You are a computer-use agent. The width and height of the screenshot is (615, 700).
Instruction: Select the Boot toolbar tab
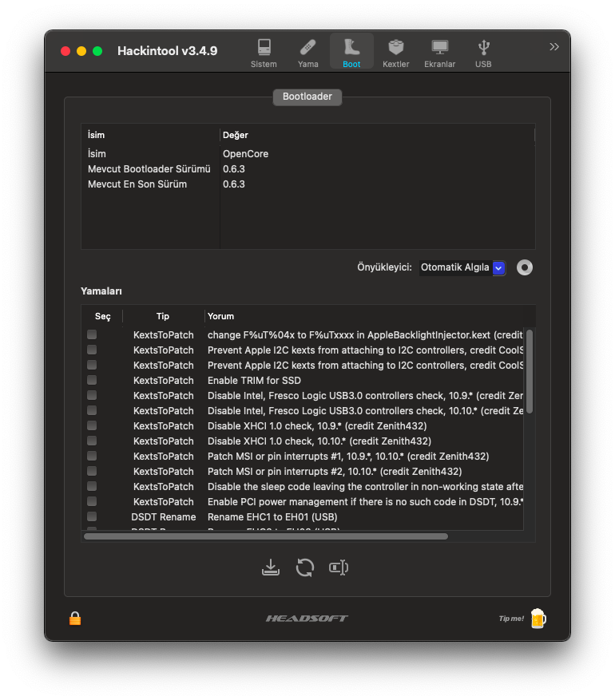(x=351, y=52)
